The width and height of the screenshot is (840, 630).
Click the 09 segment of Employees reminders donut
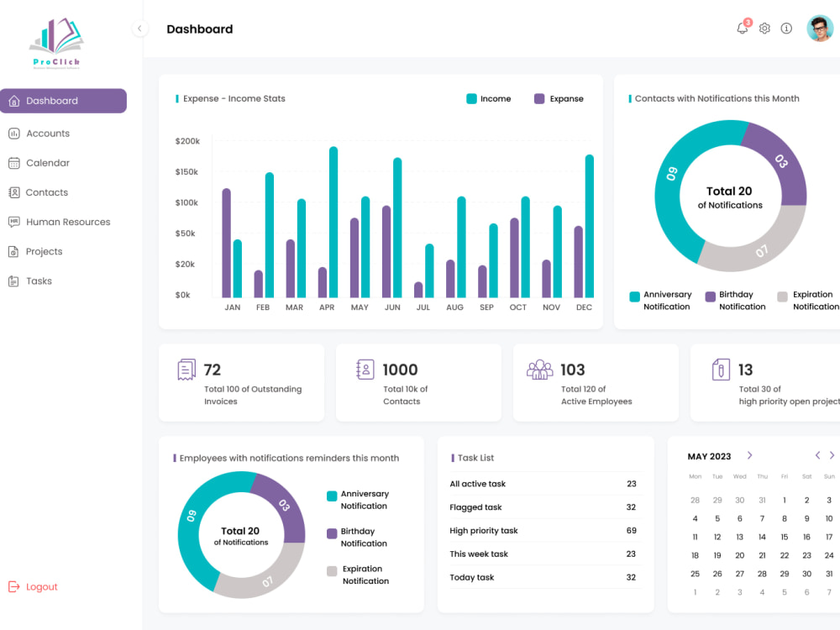click(192, 516)
